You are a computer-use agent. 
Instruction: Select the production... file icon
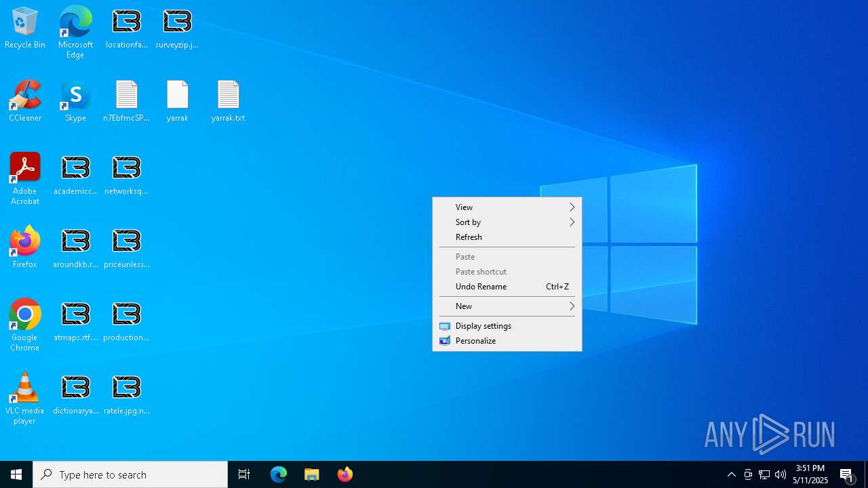coord(127,321)
